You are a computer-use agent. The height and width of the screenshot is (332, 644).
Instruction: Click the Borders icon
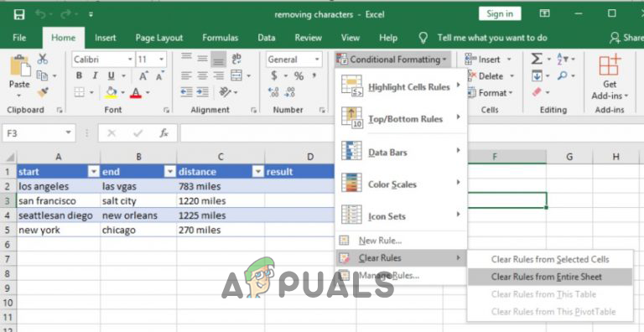[80, 92]
